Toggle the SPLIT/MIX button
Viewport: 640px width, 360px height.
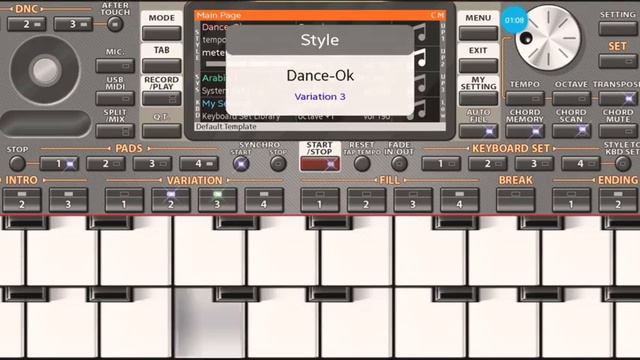coord(115,131)
